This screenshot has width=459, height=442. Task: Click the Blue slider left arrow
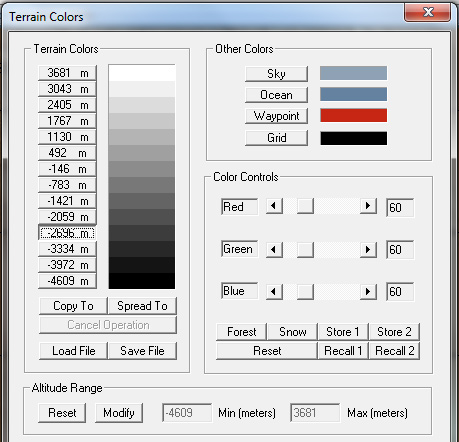click(274, 292)
